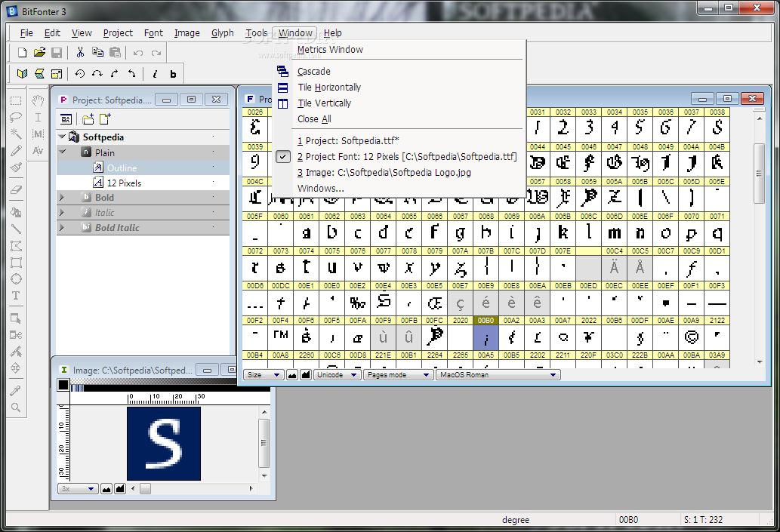Open the Tools menu
The height and width of the screenshot is (532, 780).
[256, 32]
